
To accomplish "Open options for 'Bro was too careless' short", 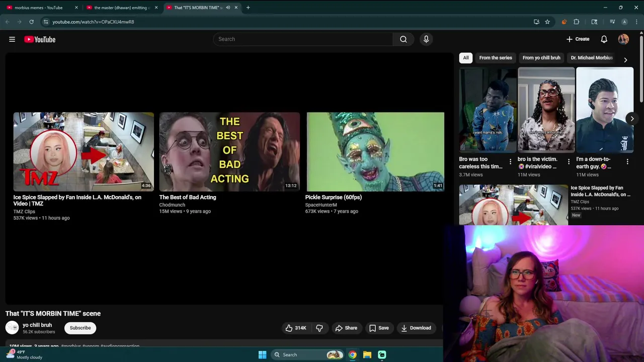I will pos(510,162).
